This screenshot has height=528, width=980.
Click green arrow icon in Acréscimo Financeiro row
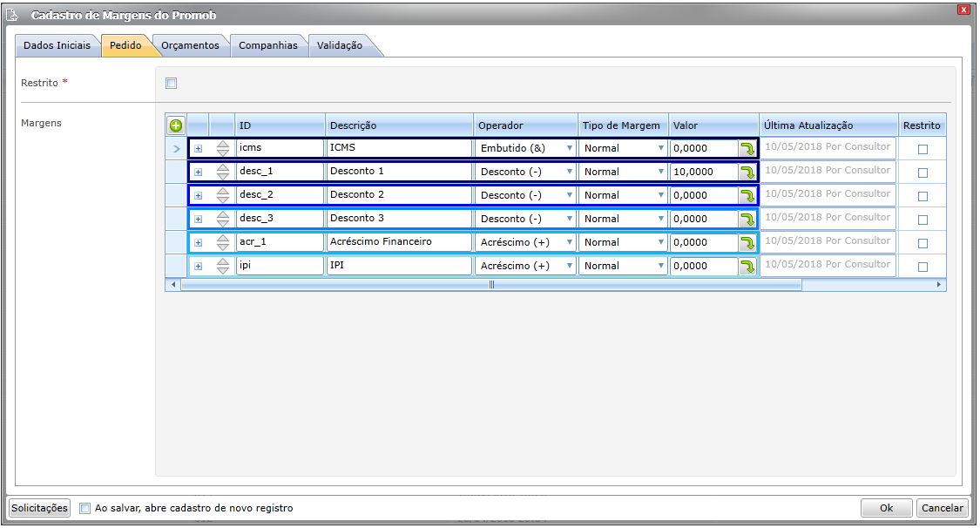coord(747,242)
